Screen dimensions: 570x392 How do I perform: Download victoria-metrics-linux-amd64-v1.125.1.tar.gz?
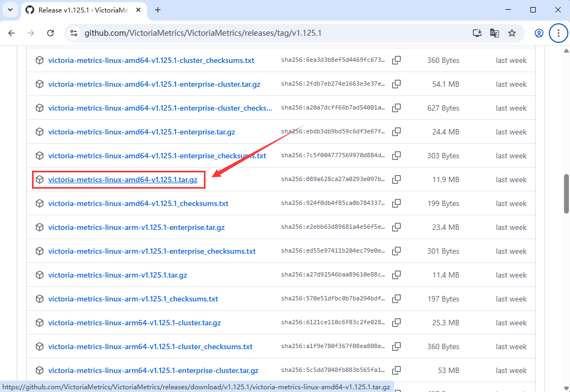[x=123, y=180]
